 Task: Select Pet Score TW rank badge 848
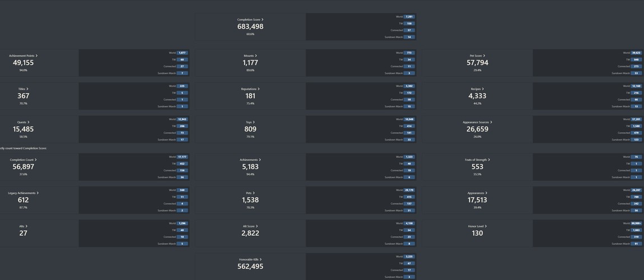pyautogui.click(x=636, y=59)
